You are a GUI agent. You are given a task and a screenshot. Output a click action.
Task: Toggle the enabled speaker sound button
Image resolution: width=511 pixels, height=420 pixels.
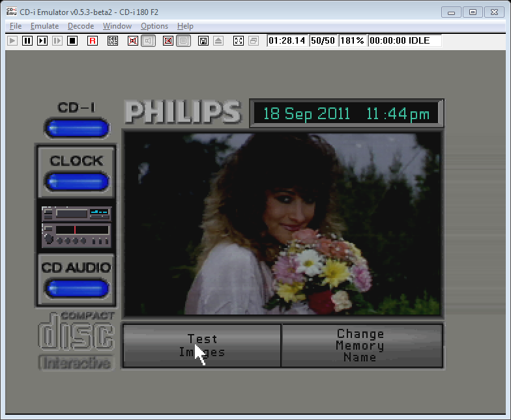coord(148,40)
